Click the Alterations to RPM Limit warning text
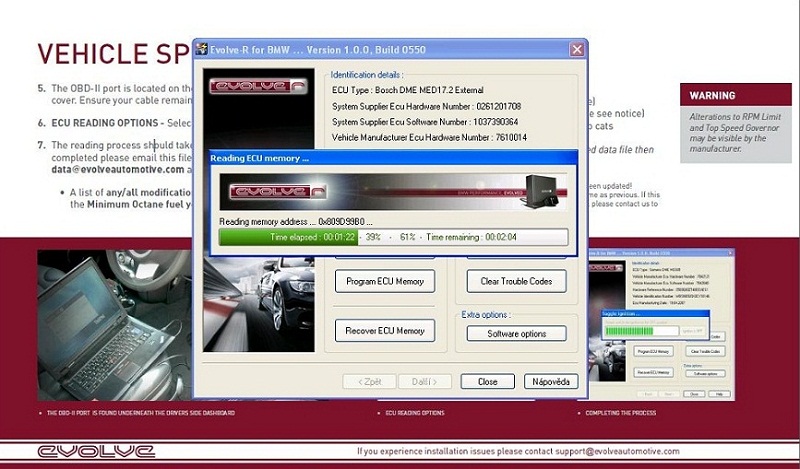The width and height of the screenshot is (800, 469). (x=735, y=133)
